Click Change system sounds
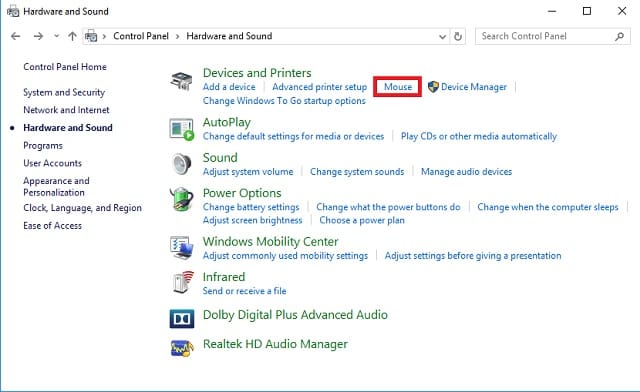This screenshot has height=392, width=640. [x=357, y=172]
